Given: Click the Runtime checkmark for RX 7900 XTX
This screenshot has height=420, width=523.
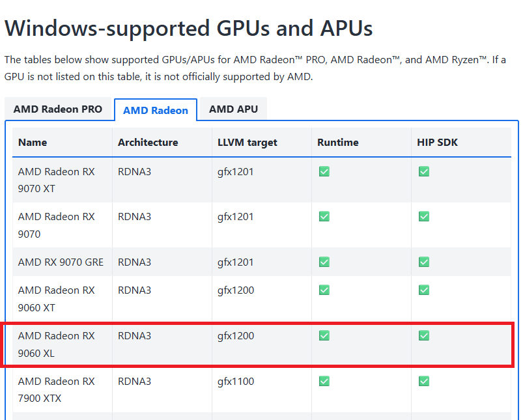Looking at the screenshot, I should click(324, 381).
